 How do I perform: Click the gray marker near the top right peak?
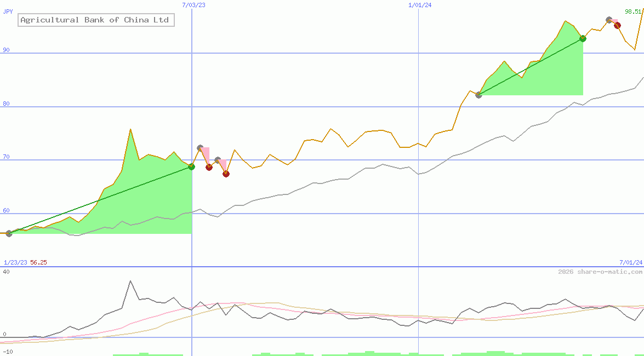(x=608, y=20)
